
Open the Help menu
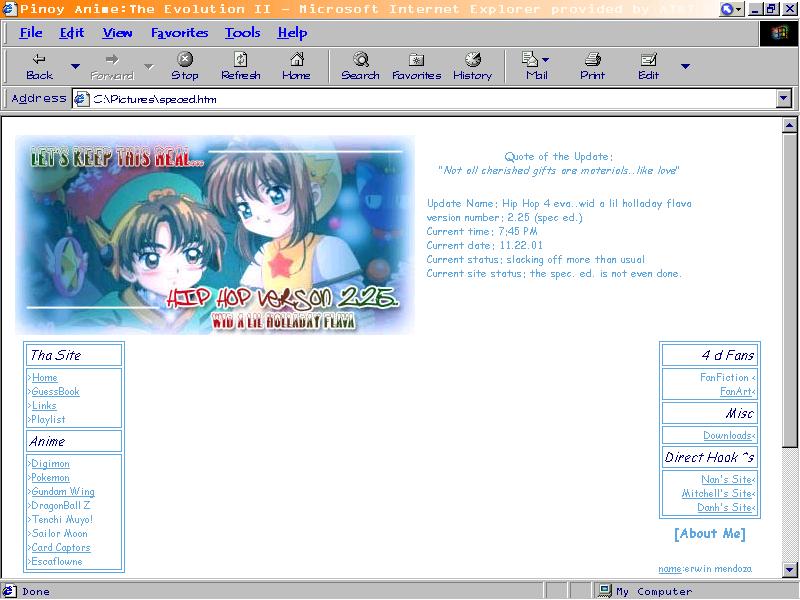pyautogui.click(x=292, y=33)
